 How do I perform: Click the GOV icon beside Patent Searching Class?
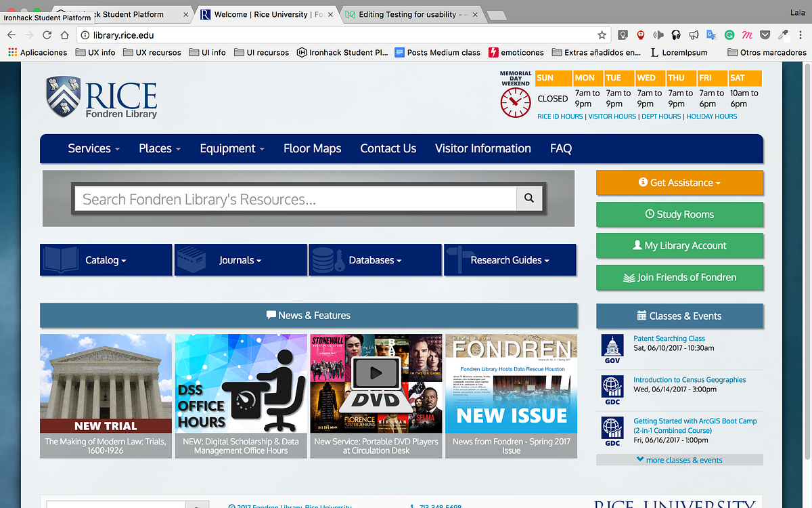click(x=612, y=349)
